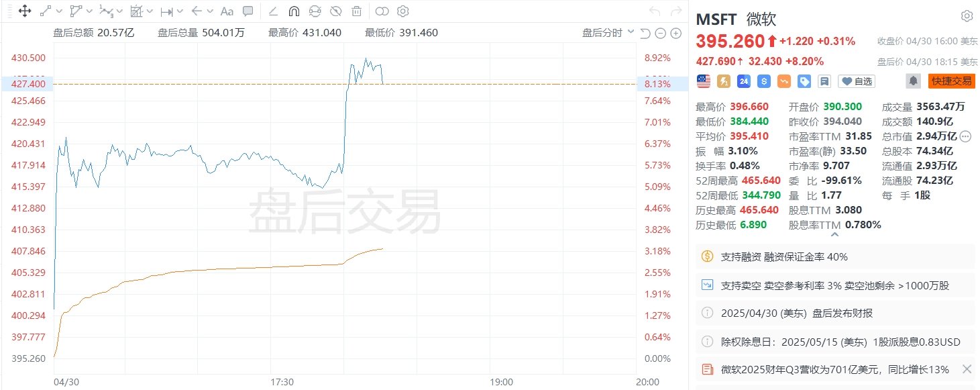Add a comment bubble annotation
The height and width of the screenshot is (390, 980).
pyautogui.click(x=248, y=11)
